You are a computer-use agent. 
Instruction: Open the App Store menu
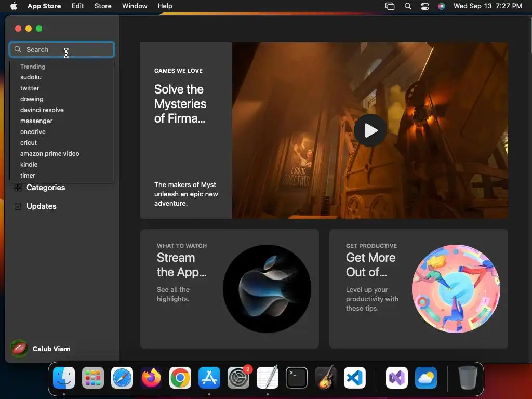click(x=44, y=6)
